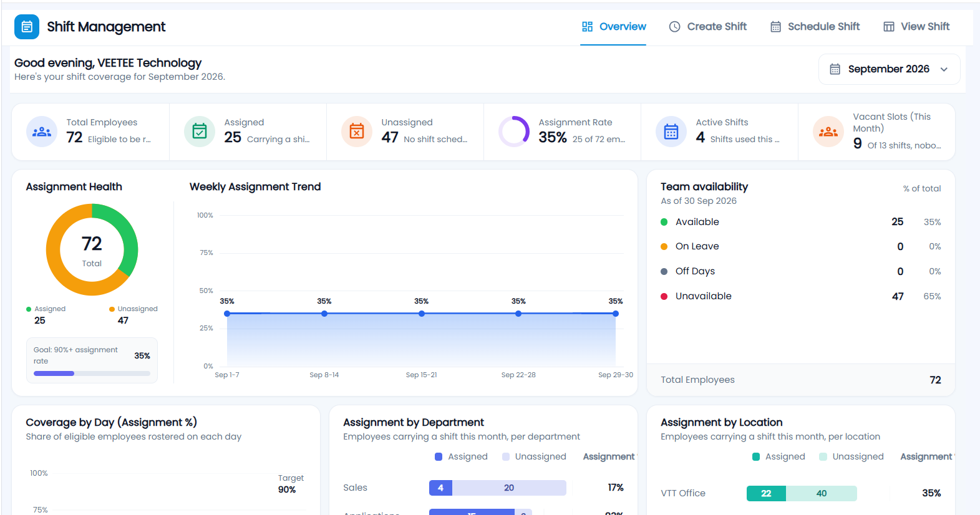Click the Sales unassigned bar segment 20

tap(509, 488)
